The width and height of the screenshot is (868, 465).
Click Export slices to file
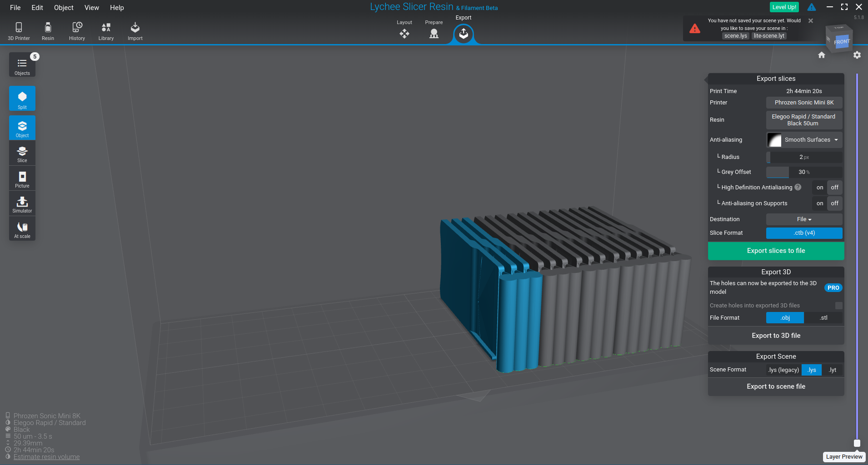pos(776,251)
